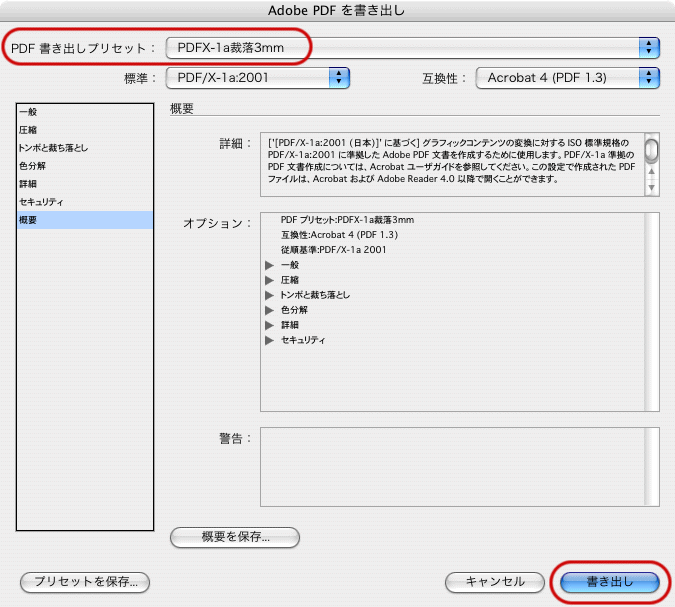Open the PDF書き出しプリセット dropdown
Viewport: 675px width, 607px height.
pyautogui.click(x=412, y=48)
